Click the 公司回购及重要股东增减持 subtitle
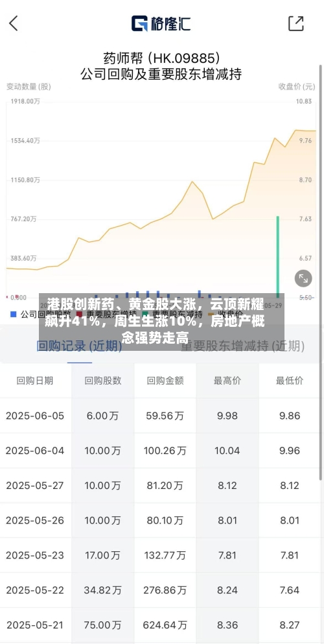This screenshot has width=324, height=644. click(161, 75)
